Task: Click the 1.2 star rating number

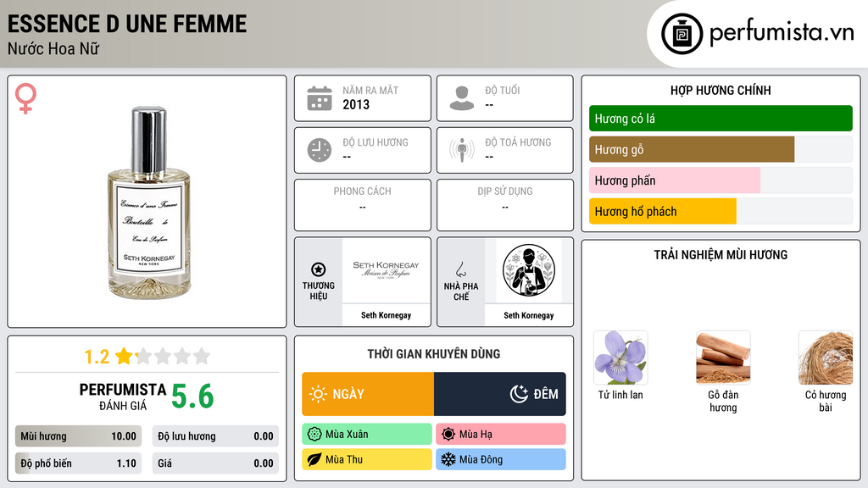Action: [97, 357]
